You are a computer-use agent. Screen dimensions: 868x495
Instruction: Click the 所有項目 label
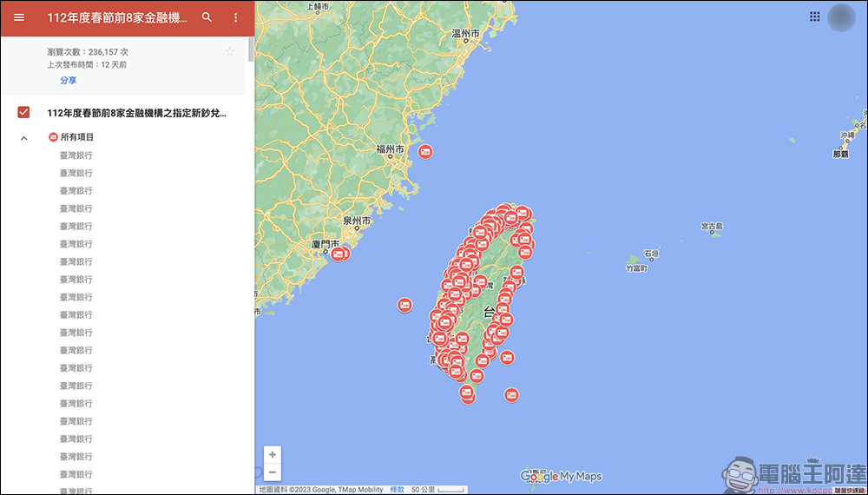click(x=77, y=136)
